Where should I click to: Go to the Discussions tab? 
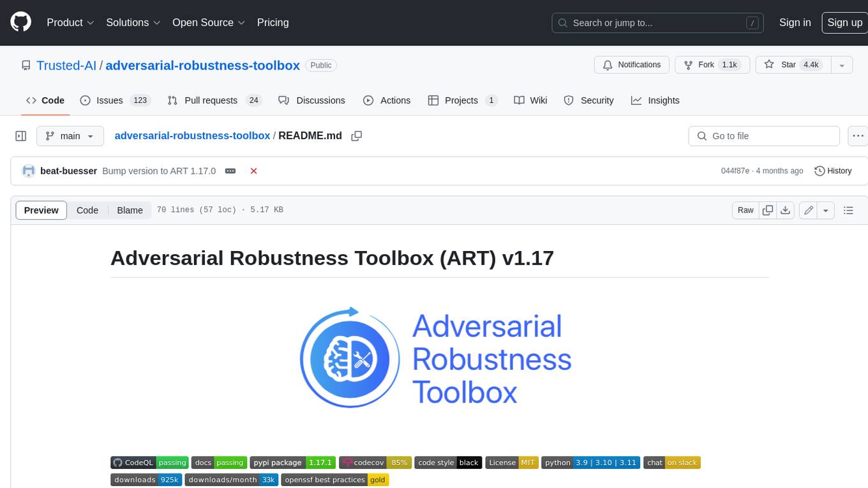pyautogui.click(x=312, y=100)
